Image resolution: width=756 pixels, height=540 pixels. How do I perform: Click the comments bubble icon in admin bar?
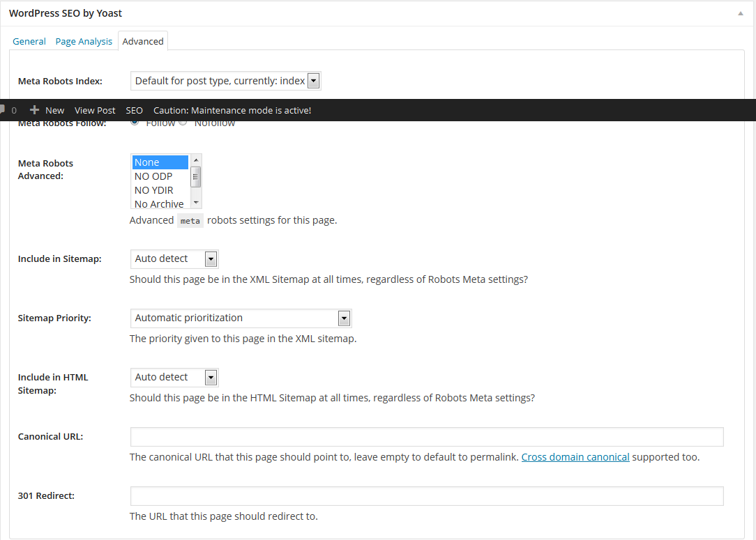pos(2,110)
